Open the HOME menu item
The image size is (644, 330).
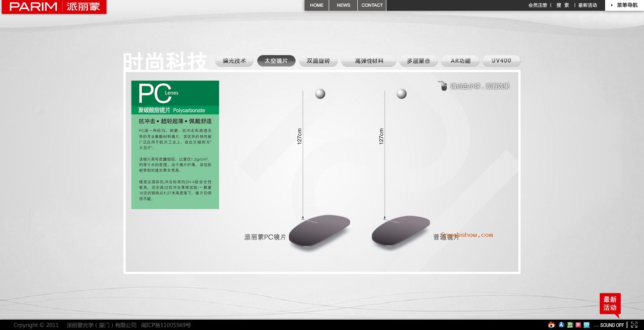(x=317, y=5)
